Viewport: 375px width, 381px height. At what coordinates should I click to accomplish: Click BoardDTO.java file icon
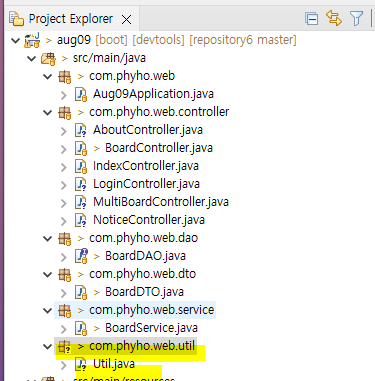[x=81, y=292]
